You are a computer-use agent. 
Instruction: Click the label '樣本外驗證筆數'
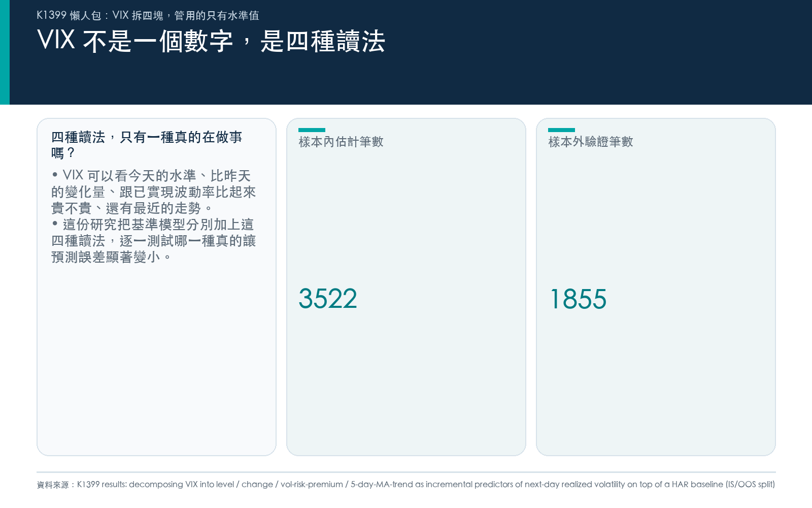[591, 142]
